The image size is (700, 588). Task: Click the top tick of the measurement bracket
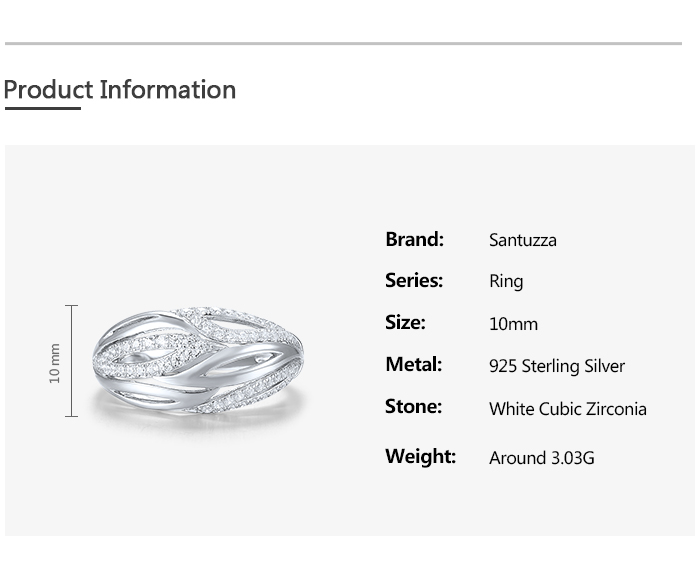71,306
